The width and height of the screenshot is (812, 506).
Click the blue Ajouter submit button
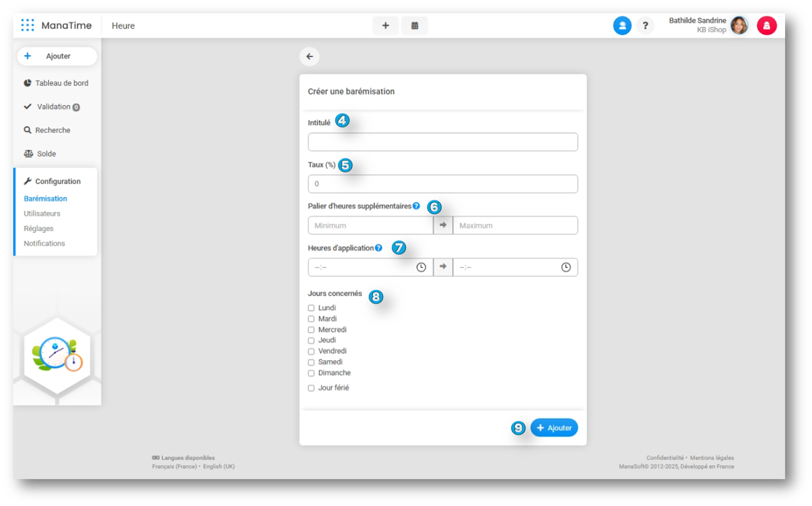(554, 428)
